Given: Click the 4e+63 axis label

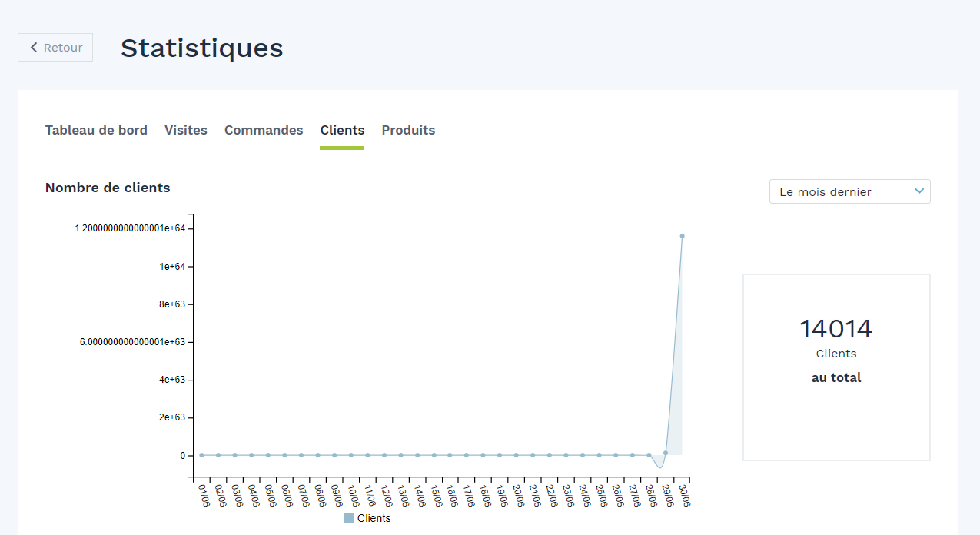Looking at the screenshot, I should click(172, 380).
